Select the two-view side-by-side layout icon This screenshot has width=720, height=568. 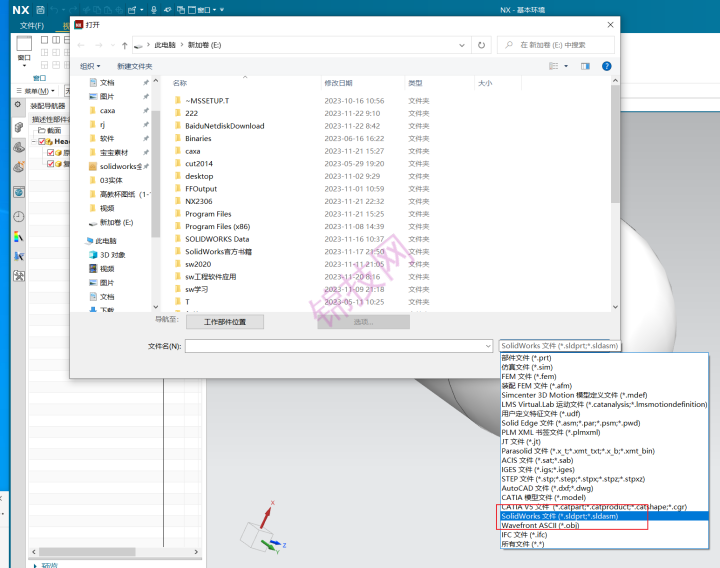56,40
